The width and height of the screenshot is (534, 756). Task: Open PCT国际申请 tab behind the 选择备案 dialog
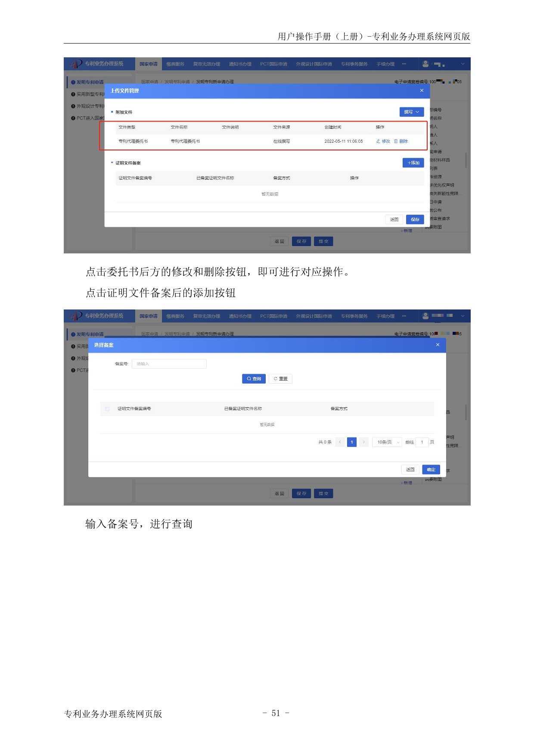[273, 316]
